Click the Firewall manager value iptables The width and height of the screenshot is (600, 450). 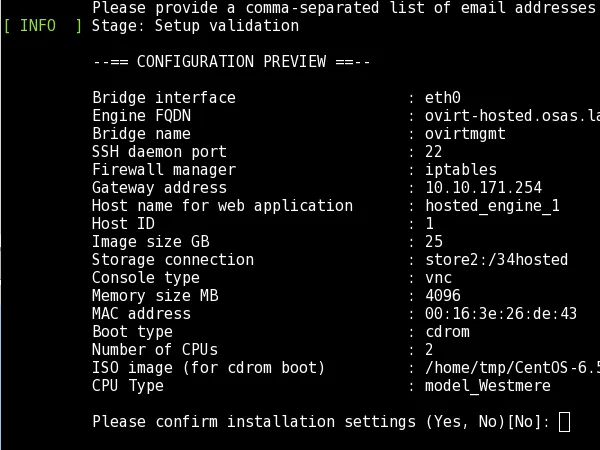460,170
